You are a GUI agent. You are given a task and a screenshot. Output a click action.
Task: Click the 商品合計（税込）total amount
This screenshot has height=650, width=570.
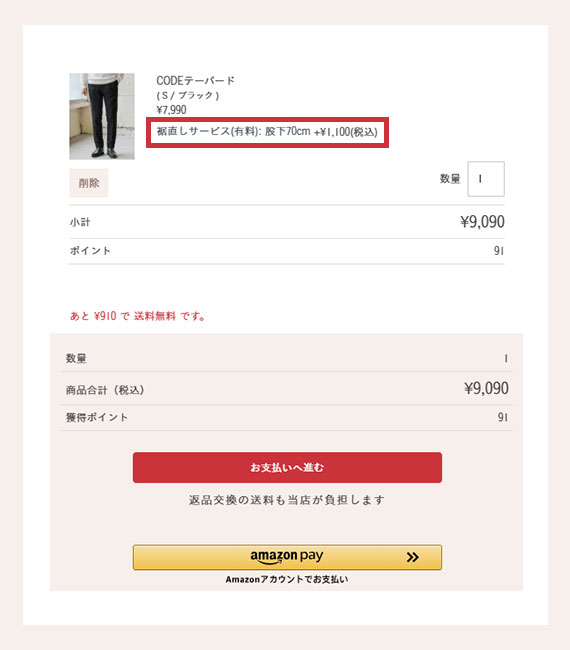(x=486, y=388)
